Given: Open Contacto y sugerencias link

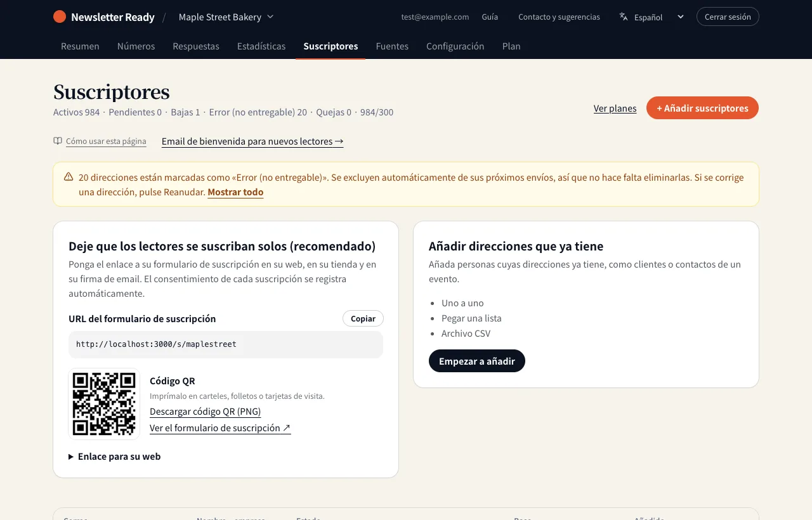Looking at the screenshot, I should coord(559,17).
